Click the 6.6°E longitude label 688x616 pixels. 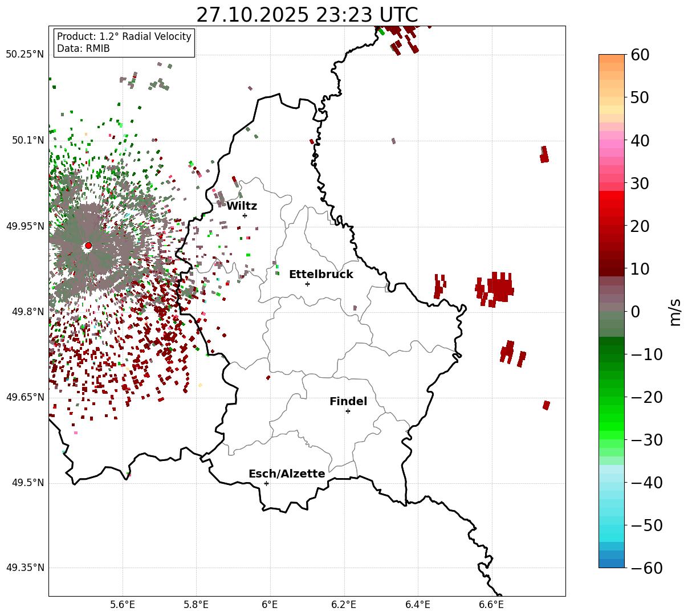point(491,605)
